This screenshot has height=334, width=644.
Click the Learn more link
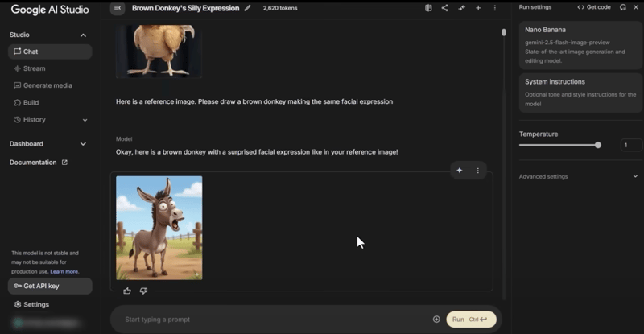(64, 271)
